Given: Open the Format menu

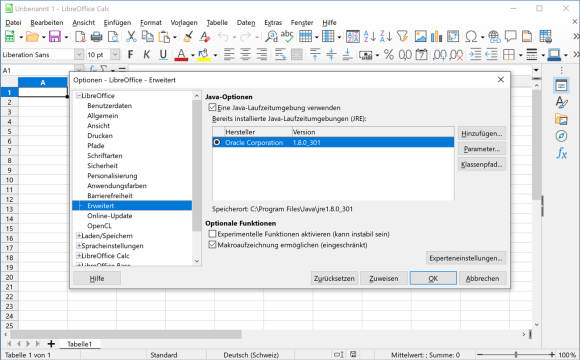Looking at the screenshot, I should 151,23.
